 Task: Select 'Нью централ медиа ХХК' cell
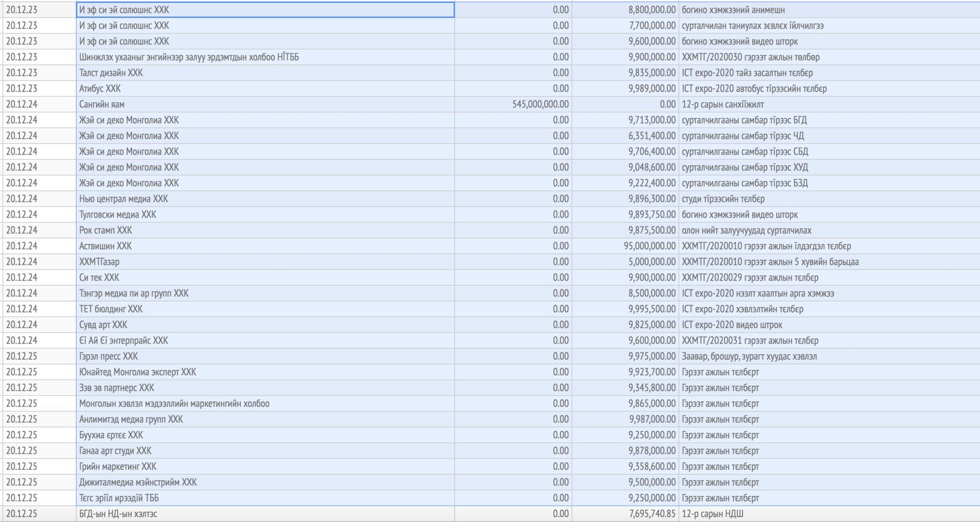coord(265,199)
